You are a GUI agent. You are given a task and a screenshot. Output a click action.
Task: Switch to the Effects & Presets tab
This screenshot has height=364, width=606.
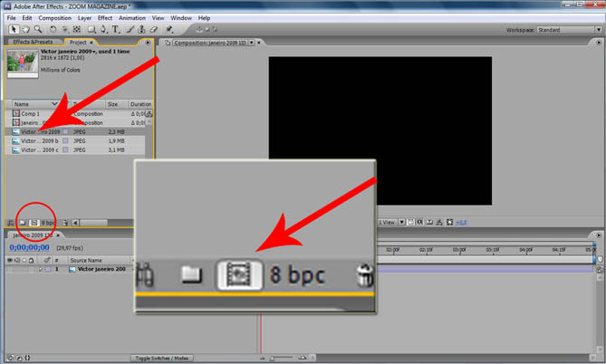coord(32,42)
